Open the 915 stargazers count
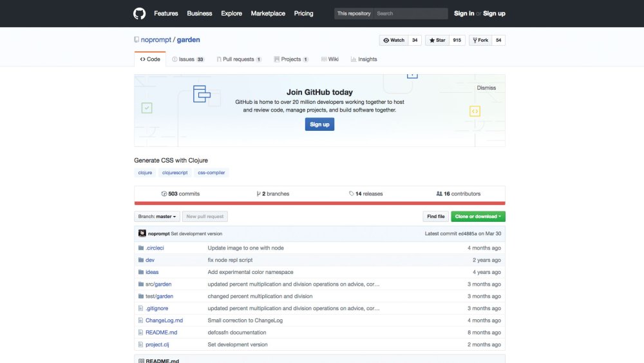The height and width of the screenshot is (363, 644). coord(457,40)
